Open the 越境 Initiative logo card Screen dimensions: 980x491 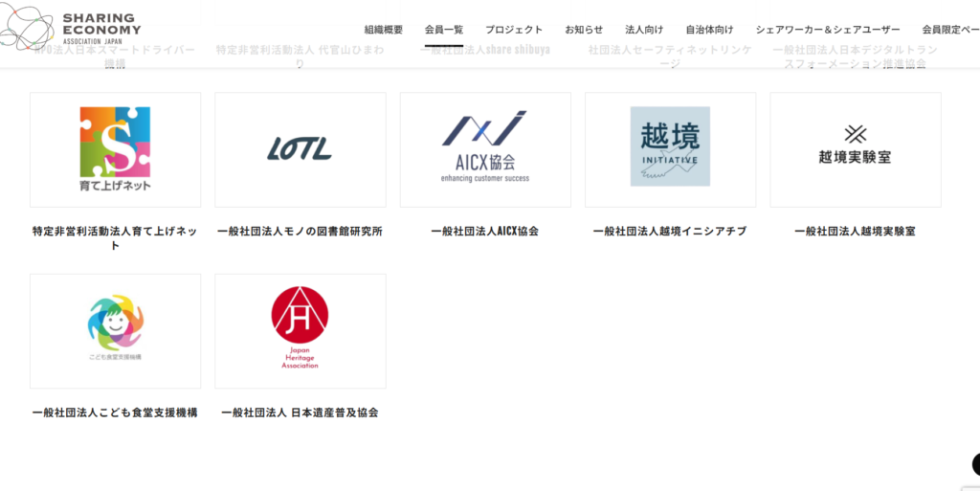pos(670,149)
